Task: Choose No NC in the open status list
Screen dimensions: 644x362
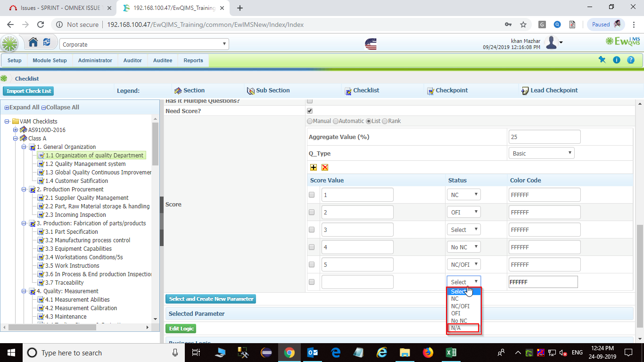Action: (x=463, y=321)
